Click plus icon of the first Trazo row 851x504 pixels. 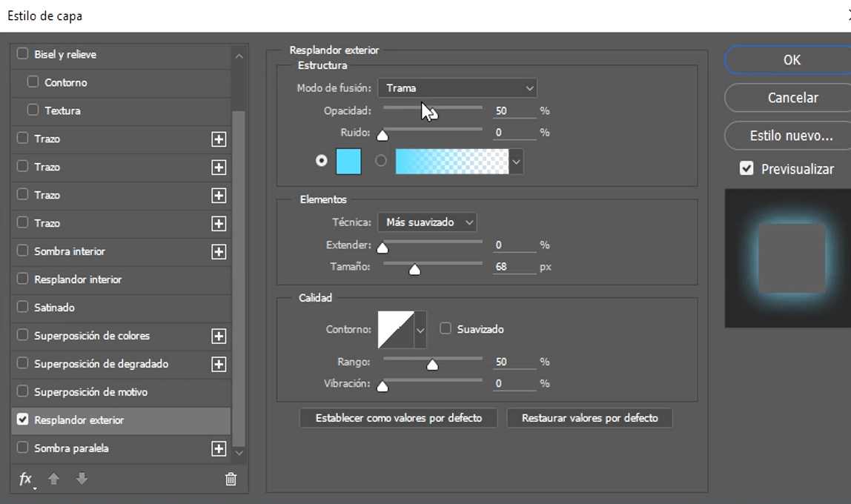click(x=219, y=139)
